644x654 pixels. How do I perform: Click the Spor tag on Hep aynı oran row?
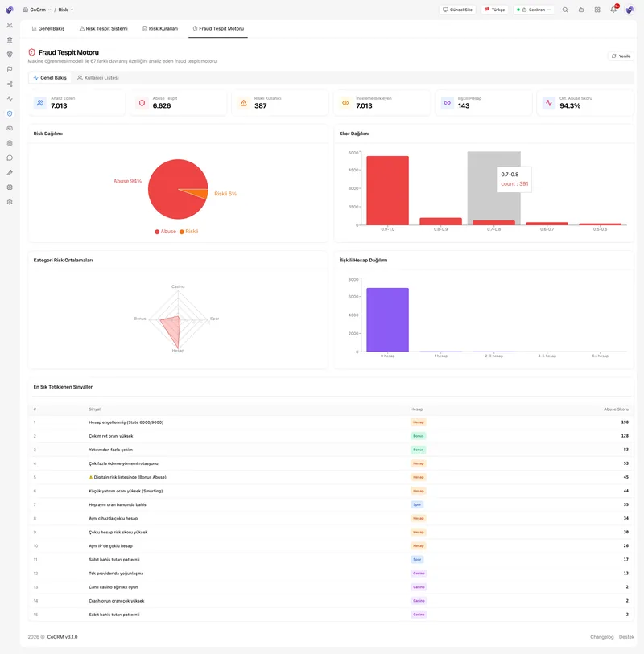pyautogui.click(x=417, y=504)
